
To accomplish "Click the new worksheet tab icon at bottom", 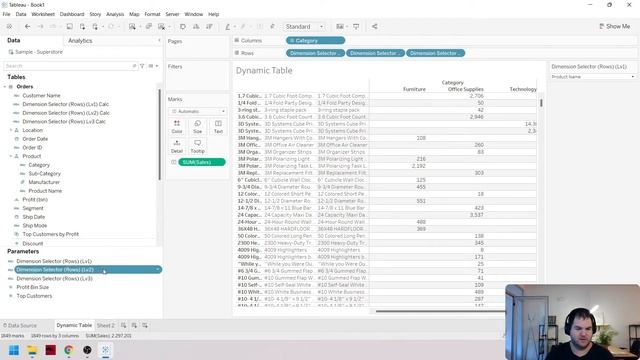I will pos(123,325).
